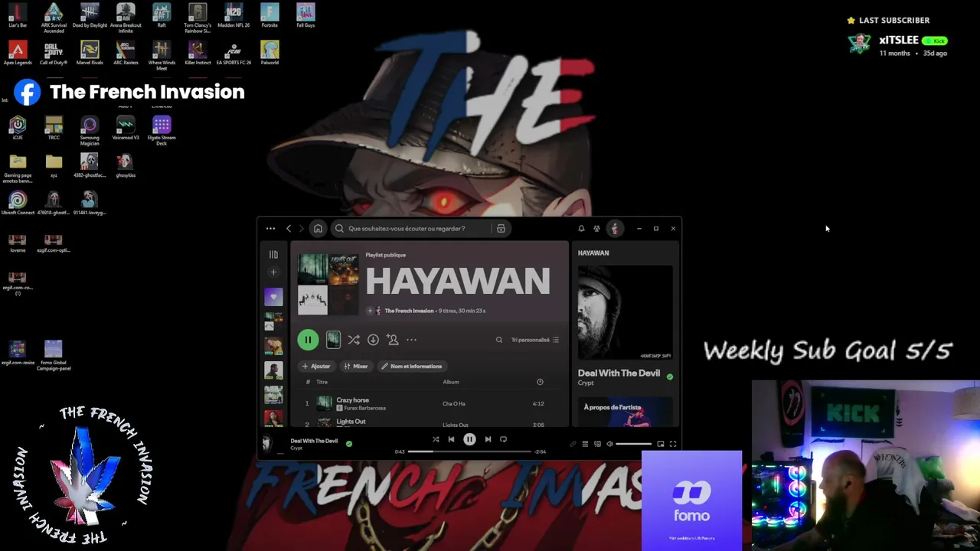Open the Spotify mini player
This screenshot has width=980, height=551.
[x=661, y=444]
